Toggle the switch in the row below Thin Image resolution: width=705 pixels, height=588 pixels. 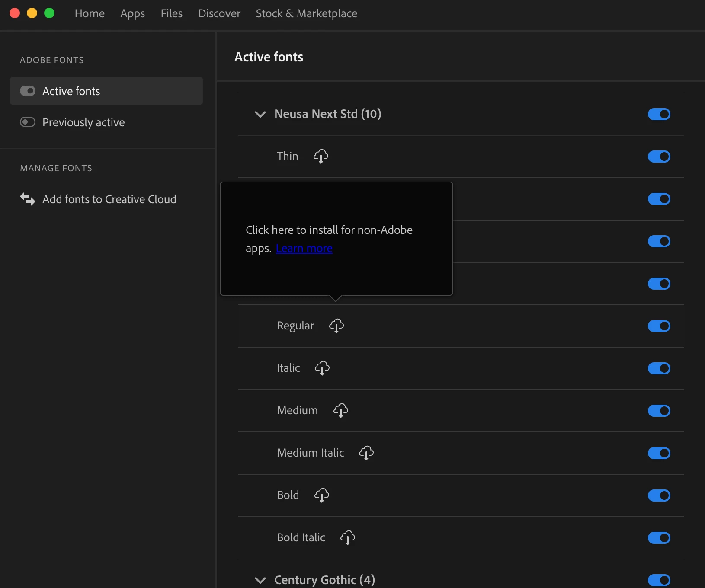coord(659,199)
